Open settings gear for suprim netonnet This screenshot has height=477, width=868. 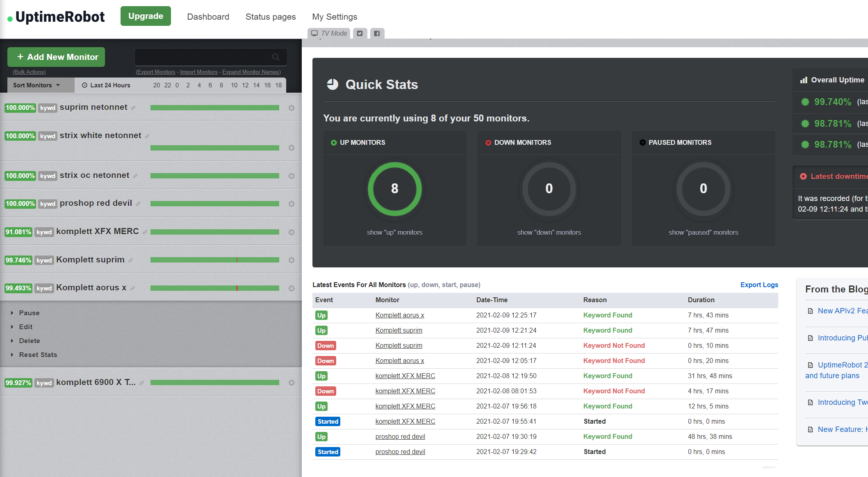[292, 108]
